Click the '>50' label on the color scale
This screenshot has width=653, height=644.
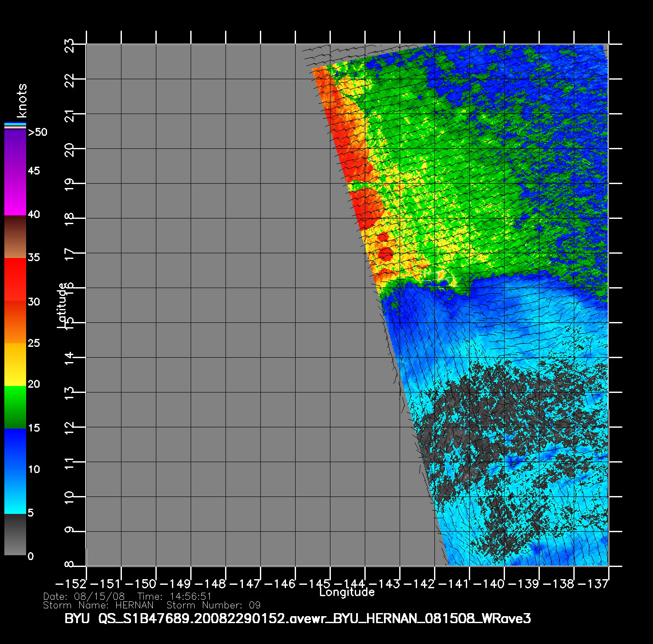click(x=37, y=132)
